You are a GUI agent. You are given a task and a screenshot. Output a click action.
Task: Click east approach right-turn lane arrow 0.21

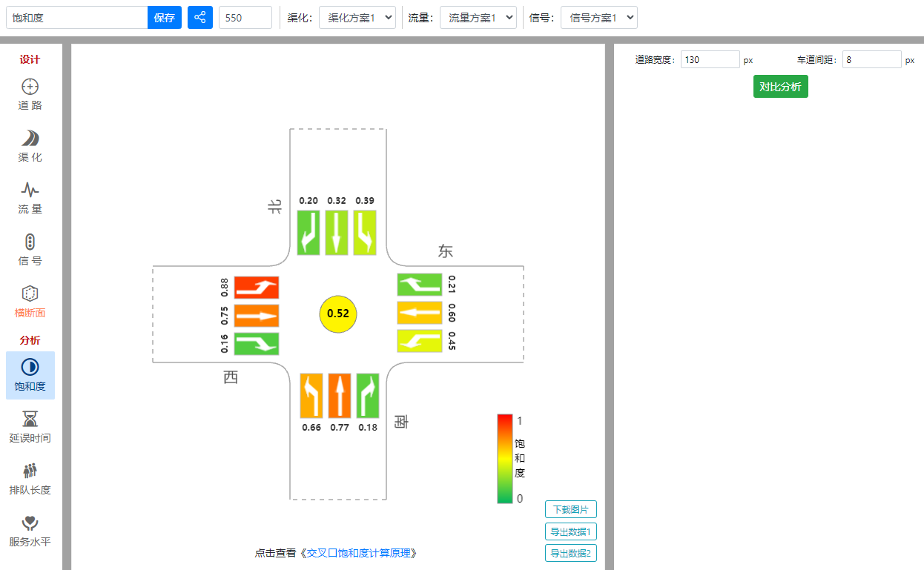pyautogui.click(x=420, y=285)
